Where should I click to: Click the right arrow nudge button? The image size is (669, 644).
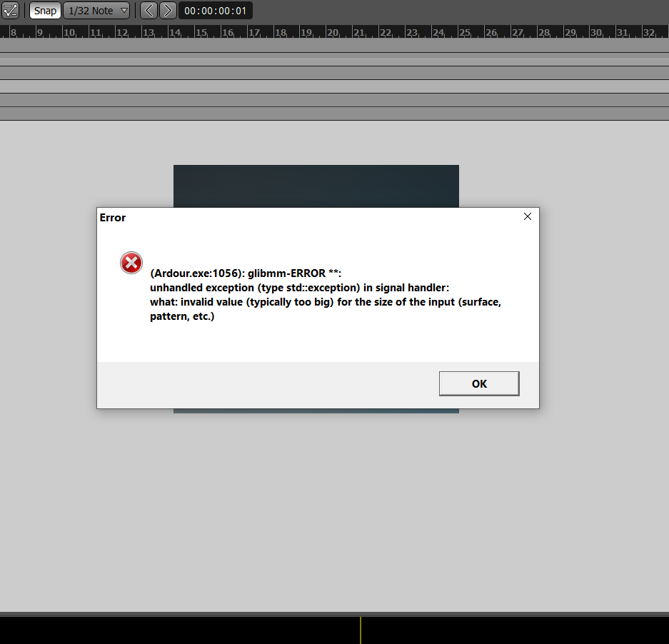[168, 11]
